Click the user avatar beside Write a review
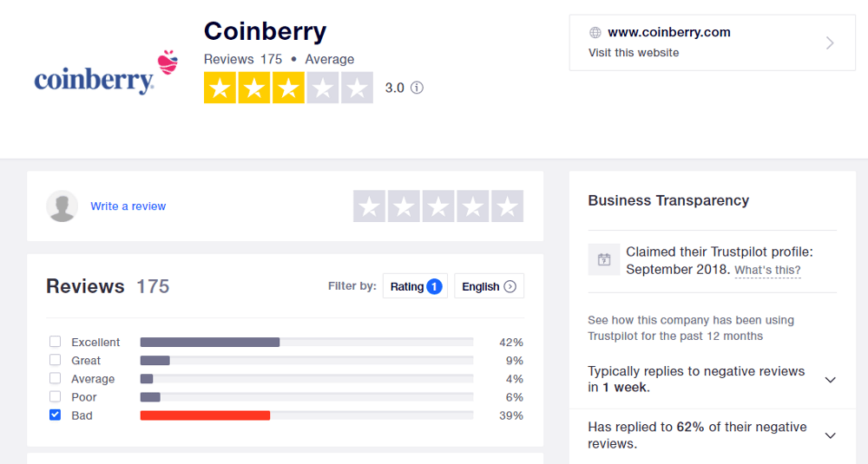Screen dimensions: 868x464 click(x=62, y=206)
